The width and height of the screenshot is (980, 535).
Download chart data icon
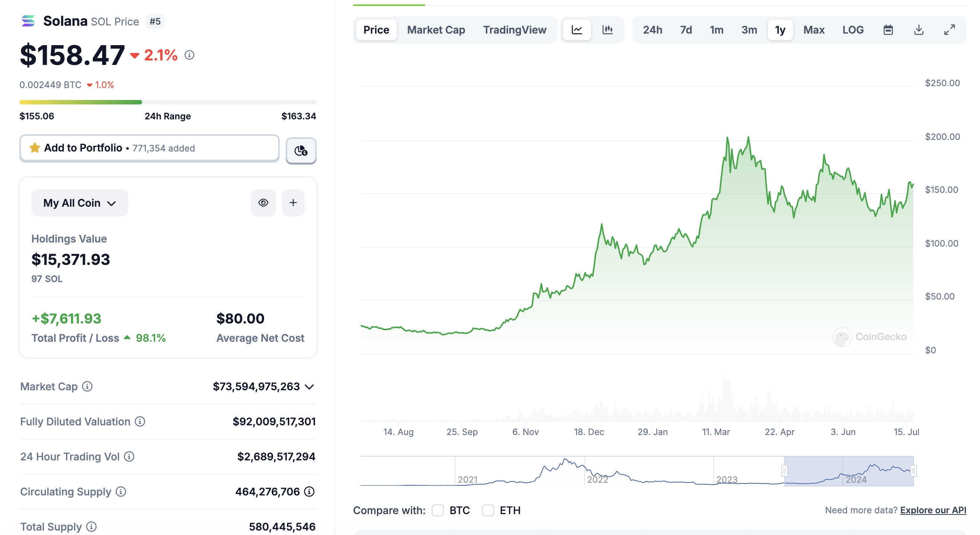coord(919,30)
